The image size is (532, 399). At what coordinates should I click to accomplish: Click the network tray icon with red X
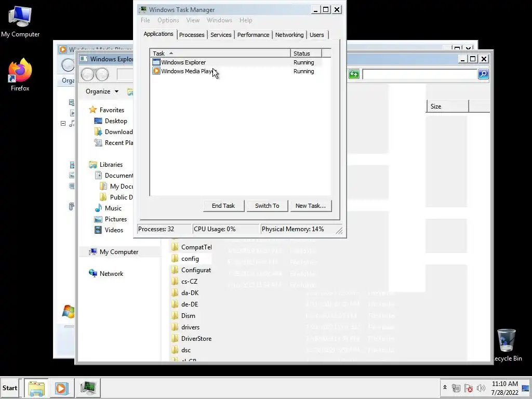468,388
